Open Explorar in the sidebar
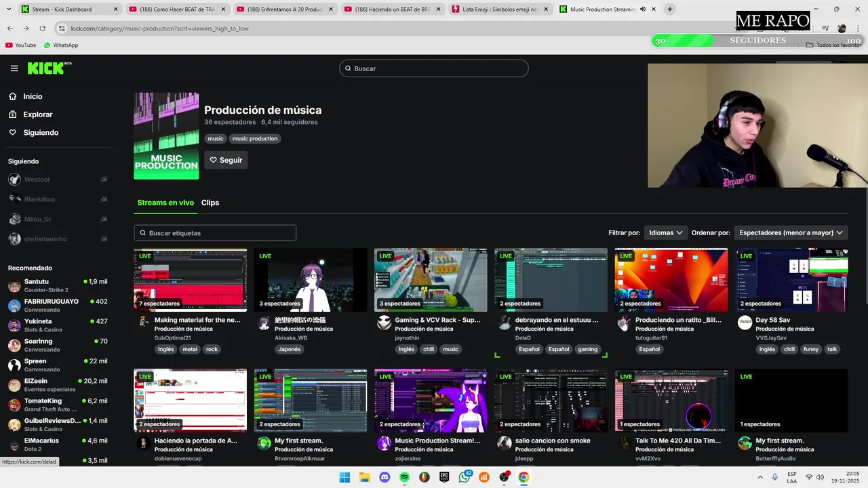Screen dimensions: 868x488 (37, 115)
